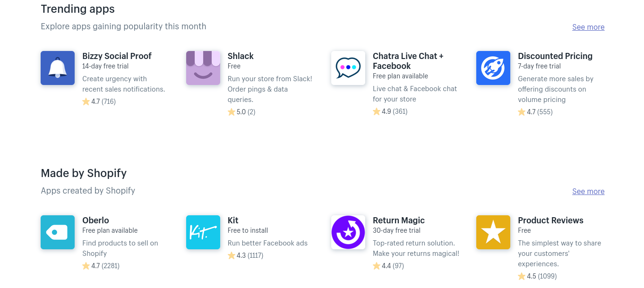Open the Product Reviews app title
The height and width of the screenshot is (288, 644).
550,220
